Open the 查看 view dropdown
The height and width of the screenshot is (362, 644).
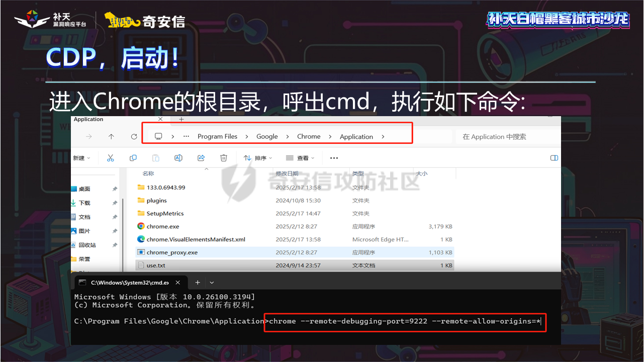[300, 158]
